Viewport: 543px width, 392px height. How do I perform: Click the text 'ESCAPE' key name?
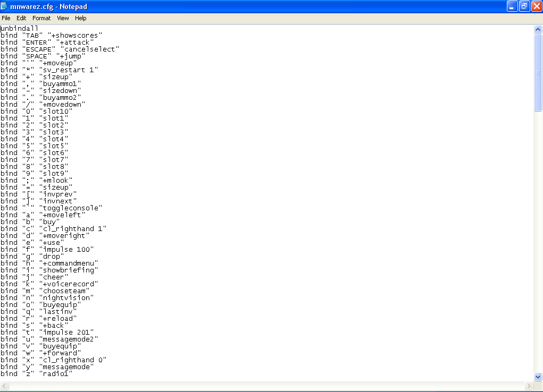tap(39, 49)
